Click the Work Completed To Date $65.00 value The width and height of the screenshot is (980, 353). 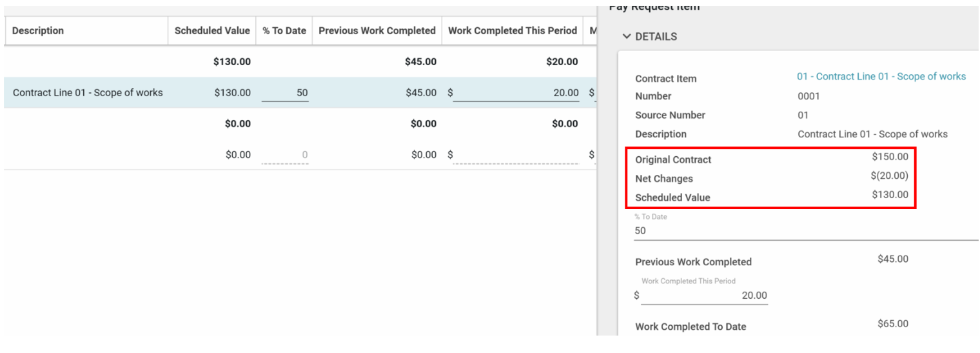(x=892, y=324)
